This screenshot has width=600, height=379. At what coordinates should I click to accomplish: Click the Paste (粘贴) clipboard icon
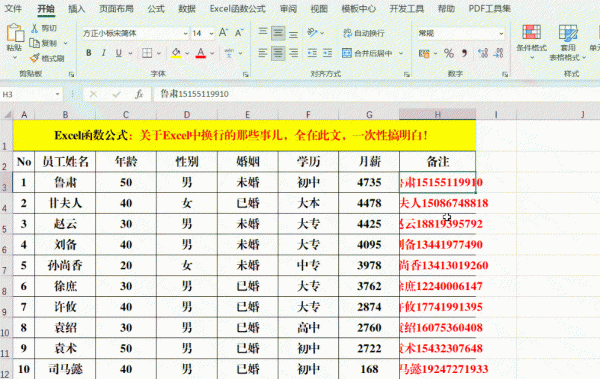[15, 33]
